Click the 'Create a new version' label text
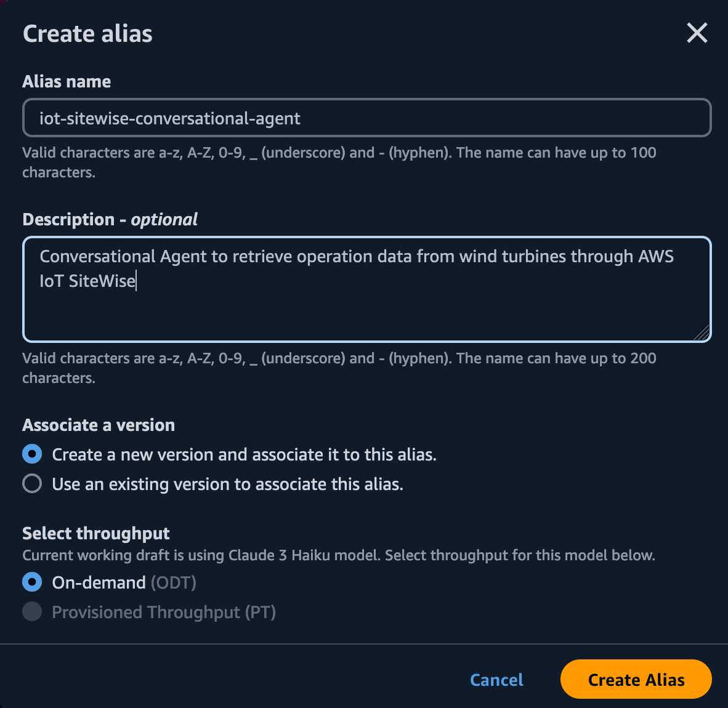Screen dimensions: 728x708 click(x=243, y=454)
